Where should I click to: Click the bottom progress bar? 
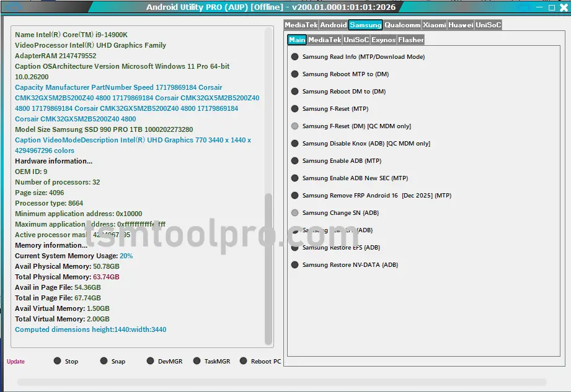[x=282, y=382]
